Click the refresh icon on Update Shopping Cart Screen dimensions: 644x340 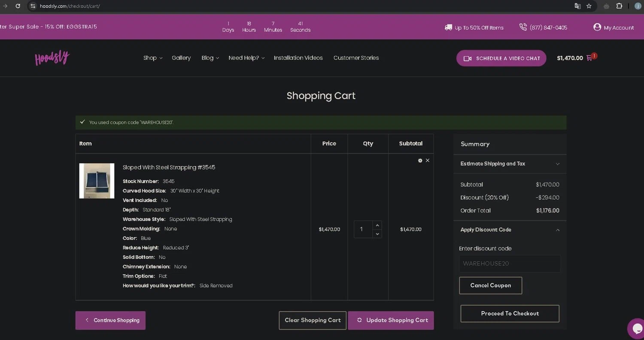[x=359, y=320]
